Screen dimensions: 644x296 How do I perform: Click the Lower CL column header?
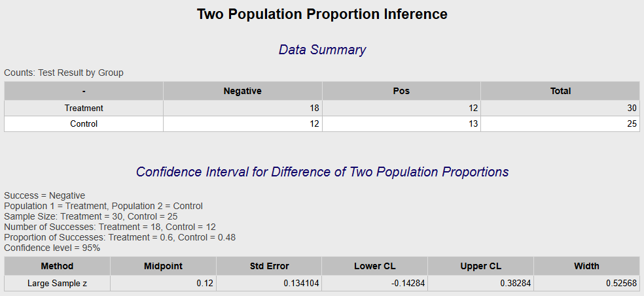tap(374, 266)
